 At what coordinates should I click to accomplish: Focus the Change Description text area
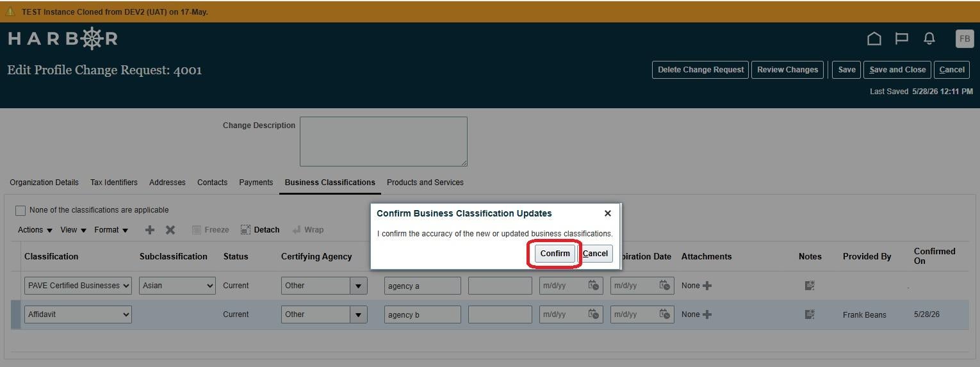pos(384,142)
